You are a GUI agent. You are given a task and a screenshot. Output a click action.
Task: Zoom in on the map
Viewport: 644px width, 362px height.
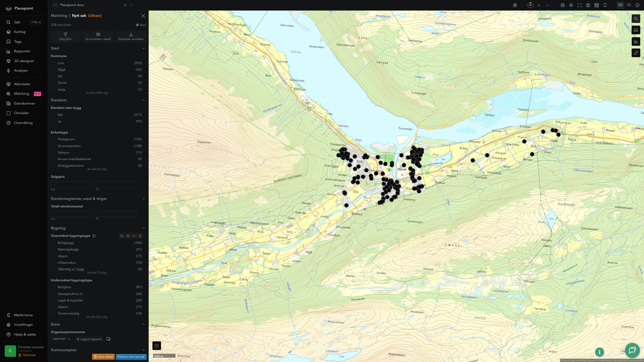pos(539,5)
